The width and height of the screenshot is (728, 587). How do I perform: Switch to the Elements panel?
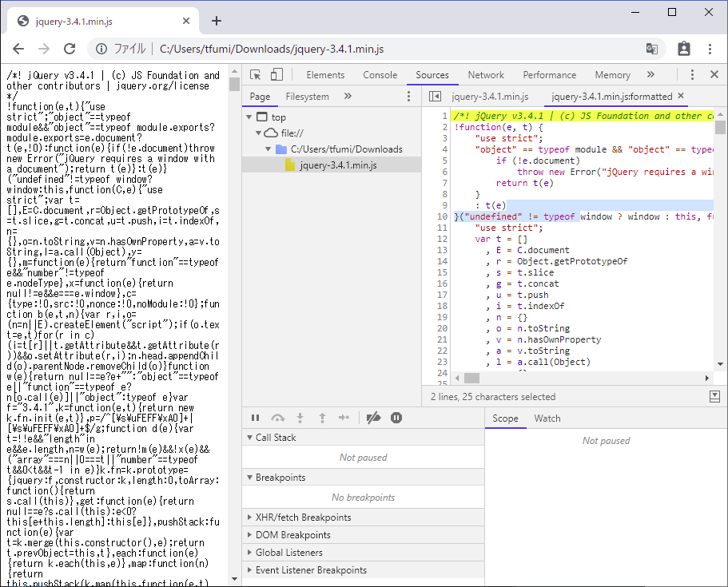pos(325,75)
